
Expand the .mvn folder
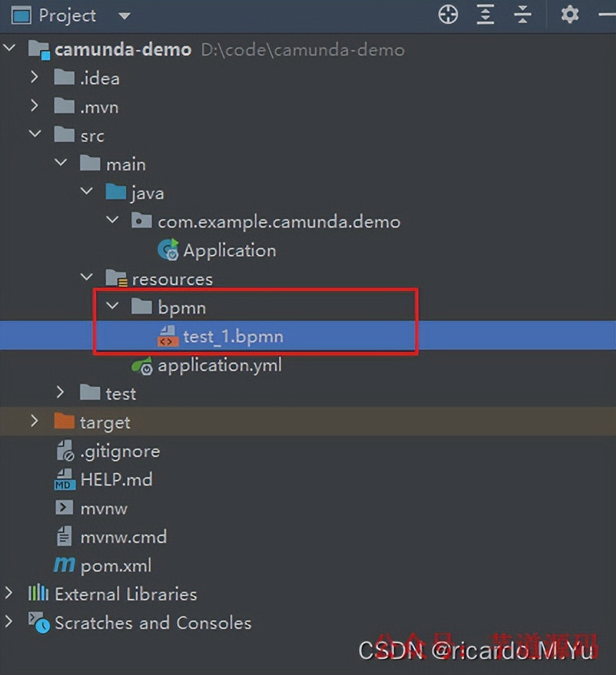(x=34, y=106)
